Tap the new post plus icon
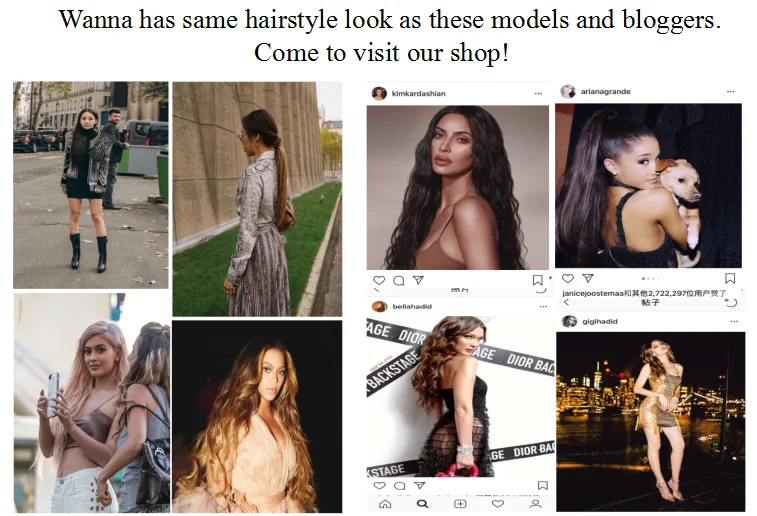 (x=460, y=504)
